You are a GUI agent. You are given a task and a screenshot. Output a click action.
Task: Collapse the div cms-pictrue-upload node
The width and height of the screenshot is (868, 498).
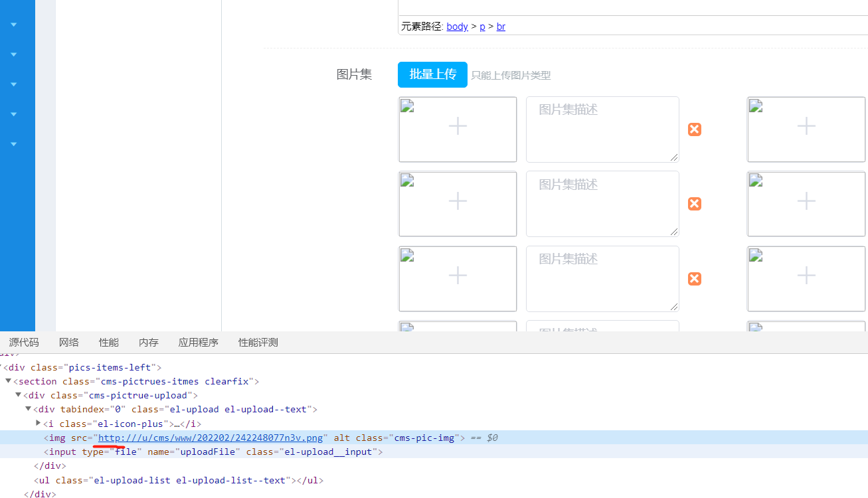[19, 395]
